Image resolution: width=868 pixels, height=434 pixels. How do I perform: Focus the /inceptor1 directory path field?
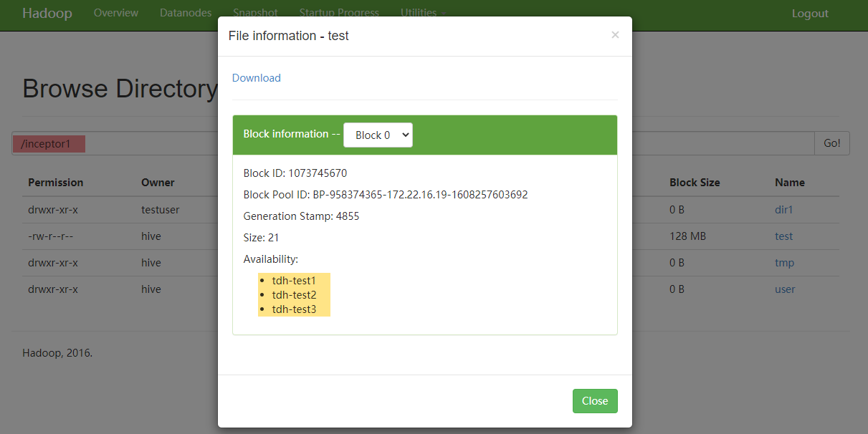coord(115,144)
